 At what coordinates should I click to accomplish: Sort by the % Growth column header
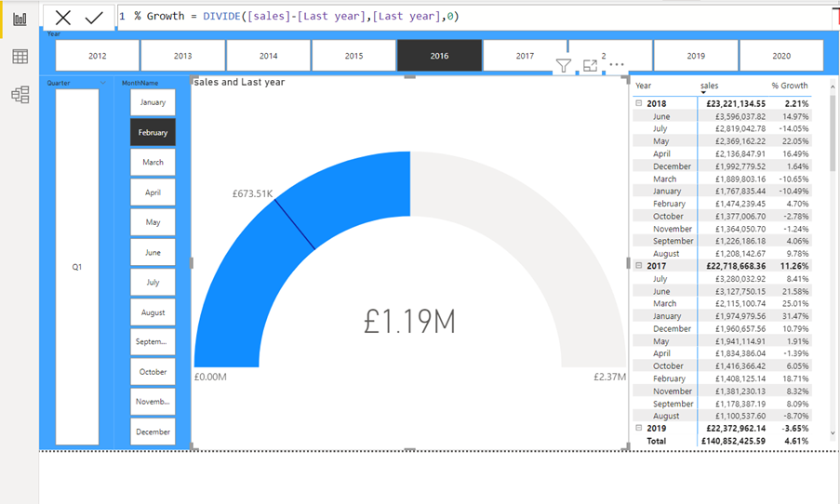click(789, 86)
